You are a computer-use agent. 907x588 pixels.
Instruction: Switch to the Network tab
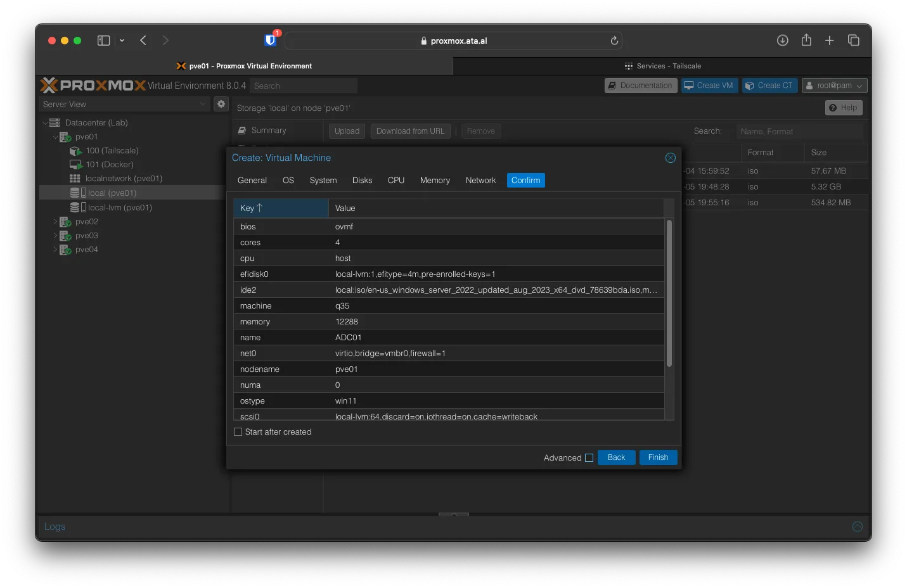pyautogui.click(x=480, y=181)
